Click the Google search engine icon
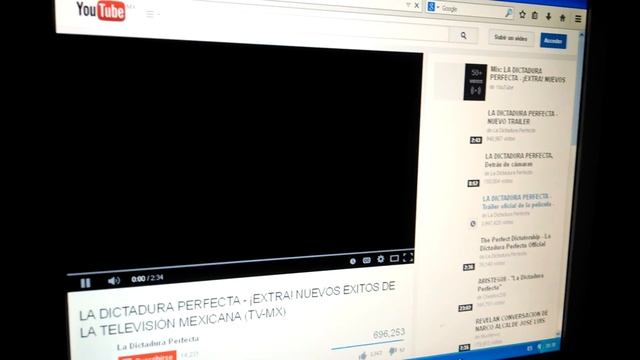 click(x=431, y=7)
